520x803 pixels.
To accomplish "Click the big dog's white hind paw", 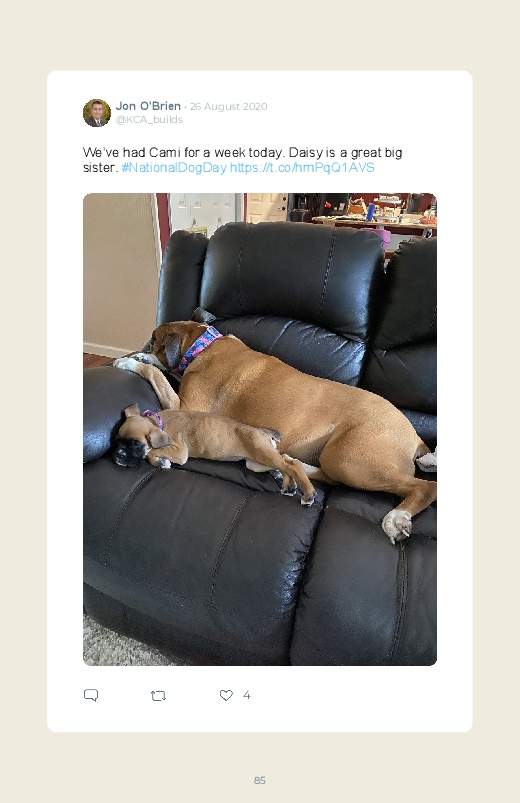I will [x=397, y=526].
